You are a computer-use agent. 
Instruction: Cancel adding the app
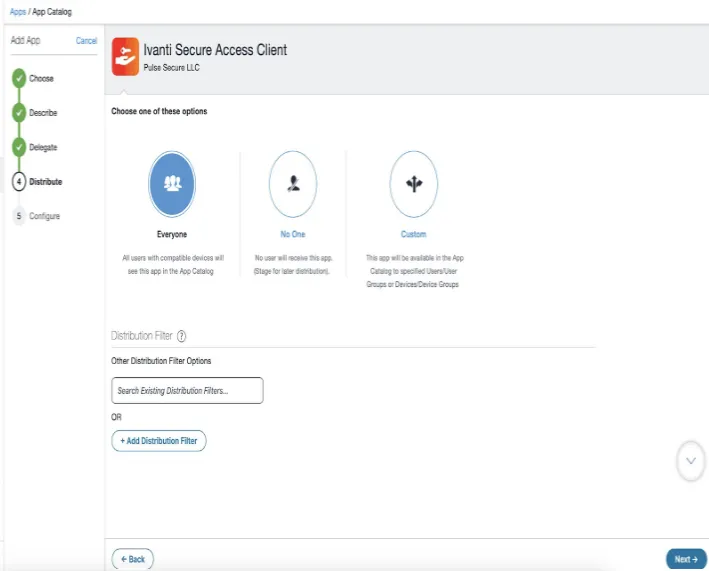tap(86, 41)
